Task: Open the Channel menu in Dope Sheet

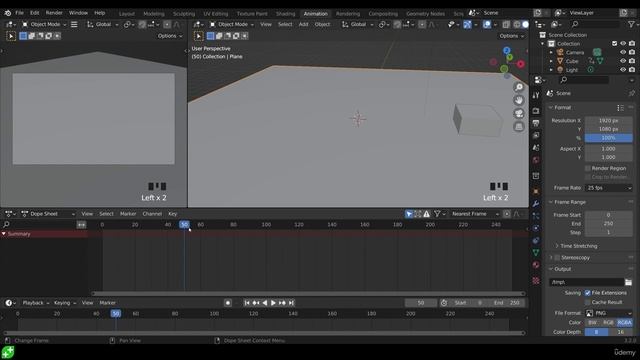Action: (x=152, y=214)
